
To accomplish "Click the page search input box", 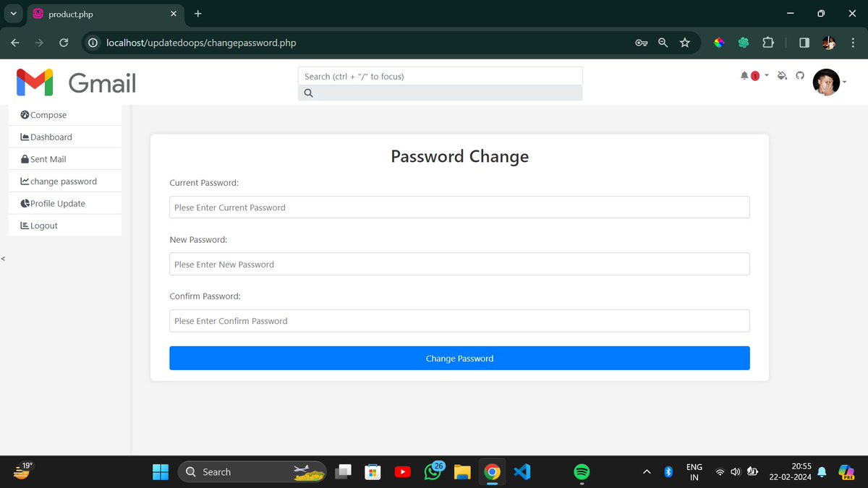I will click(440, 76).
